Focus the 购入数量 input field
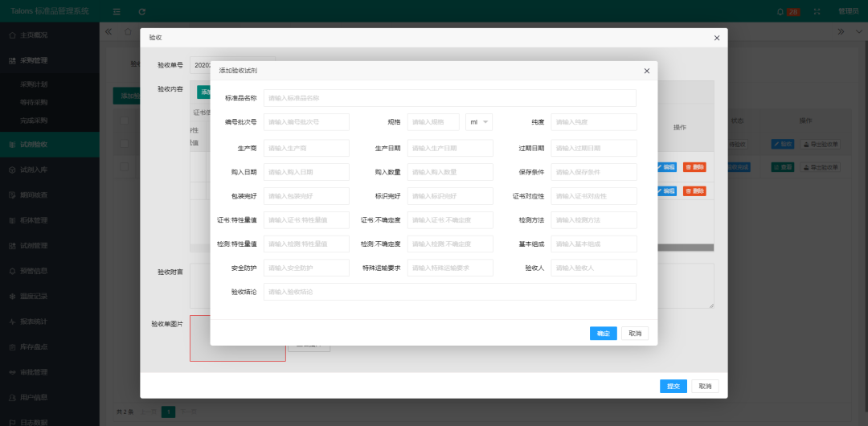Viewport: 868px width, 426px height. tap(450, 172)
